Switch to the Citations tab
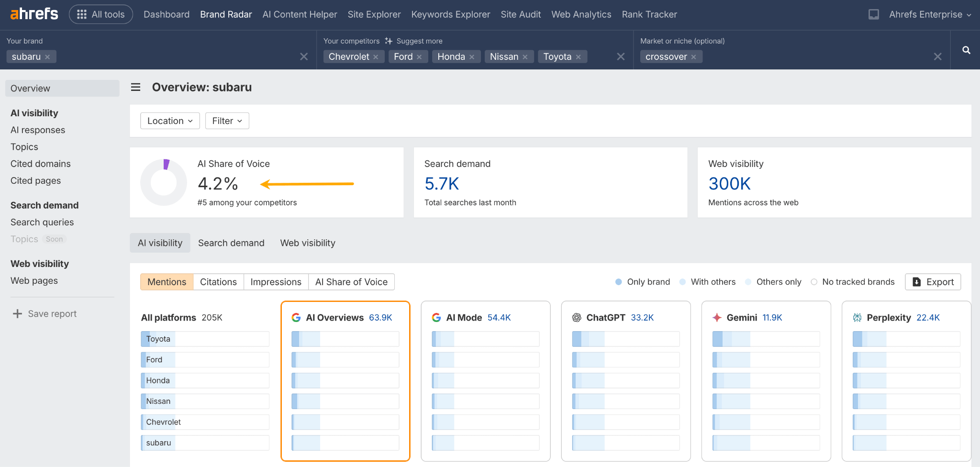The width and height of the screenshot is (980, 467). tap(218, 282)
